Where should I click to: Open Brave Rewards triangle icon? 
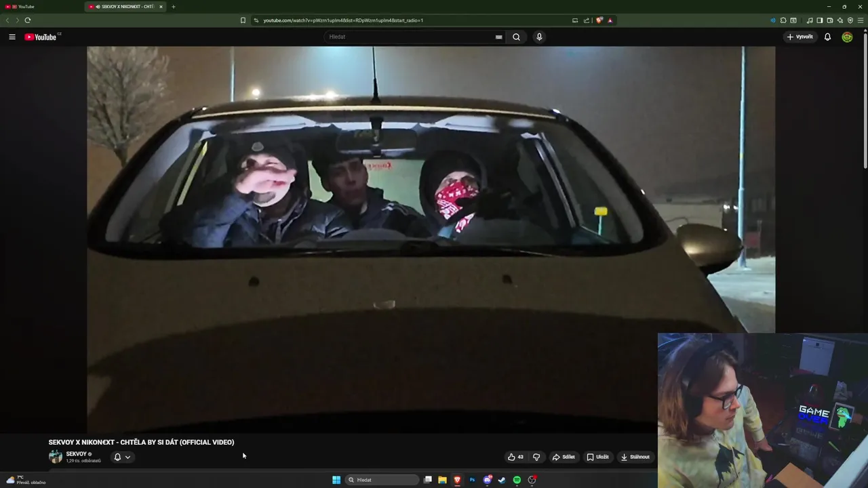[x=610, y=20]
